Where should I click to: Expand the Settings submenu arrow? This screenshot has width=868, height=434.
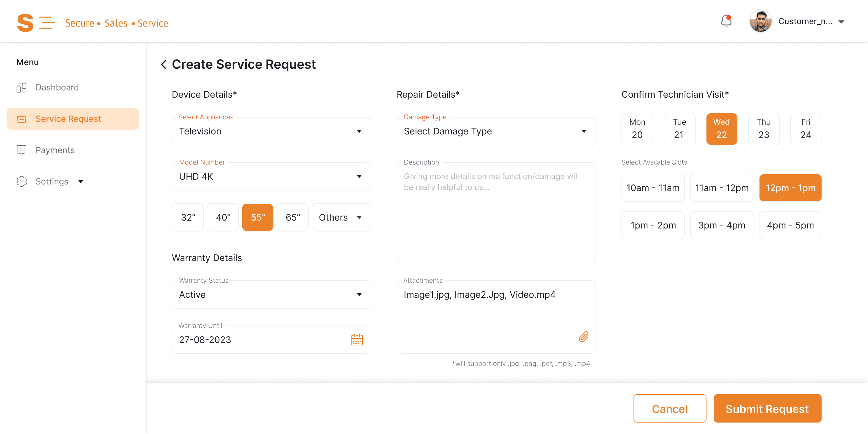click(81, 182)
